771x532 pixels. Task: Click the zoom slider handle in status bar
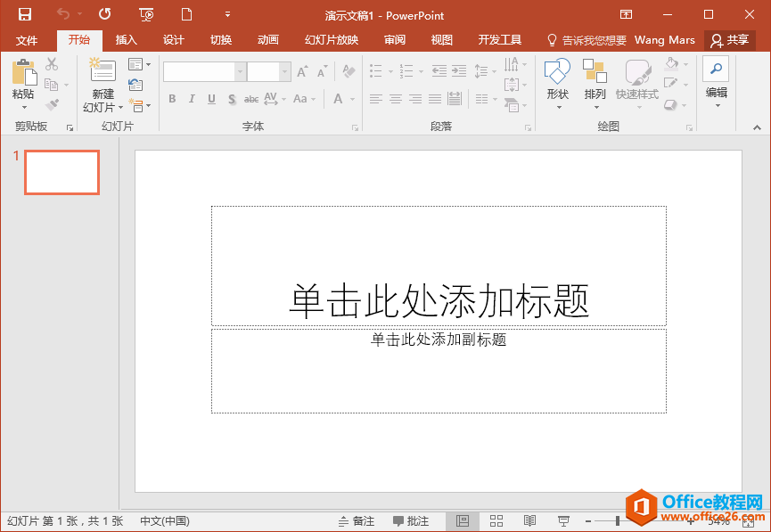click(618, 521)
